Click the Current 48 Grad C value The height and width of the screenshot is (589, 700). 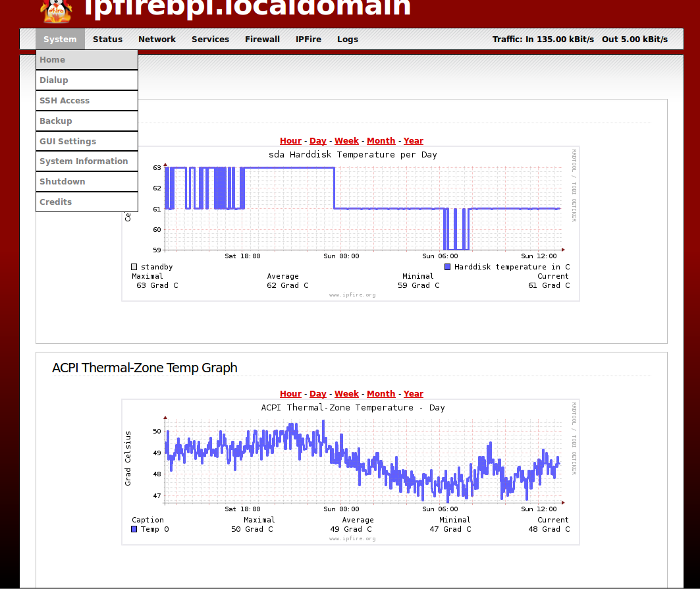(549, 529)
